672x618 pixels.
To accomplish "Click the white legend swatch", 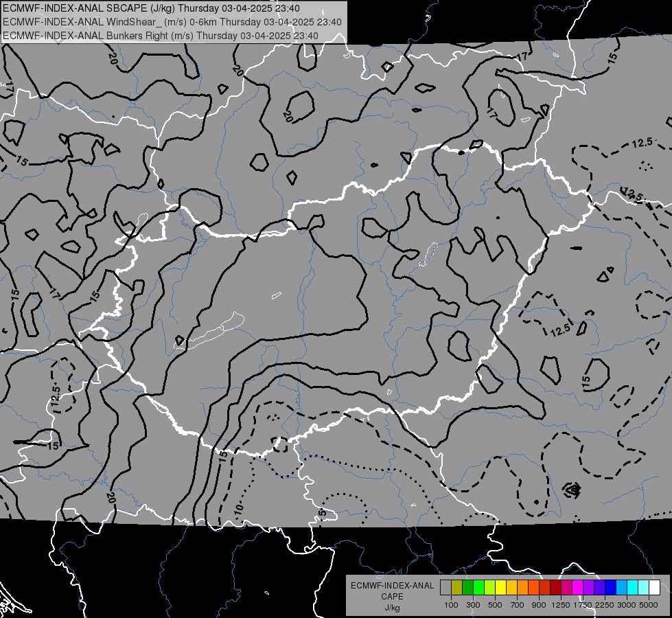I will 654,588.
